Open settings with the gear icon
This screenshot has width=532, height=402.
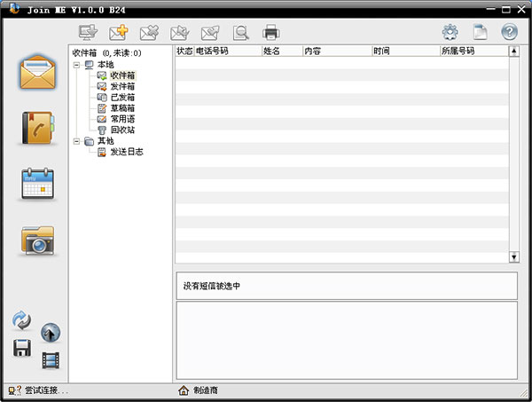[x=450, y=32]
